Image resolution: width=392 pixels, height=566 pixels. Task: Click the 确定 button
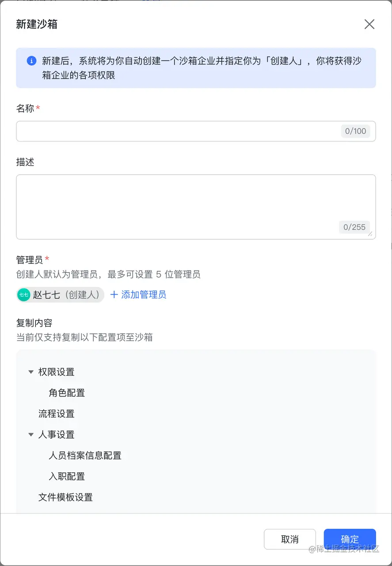[350, 539]
